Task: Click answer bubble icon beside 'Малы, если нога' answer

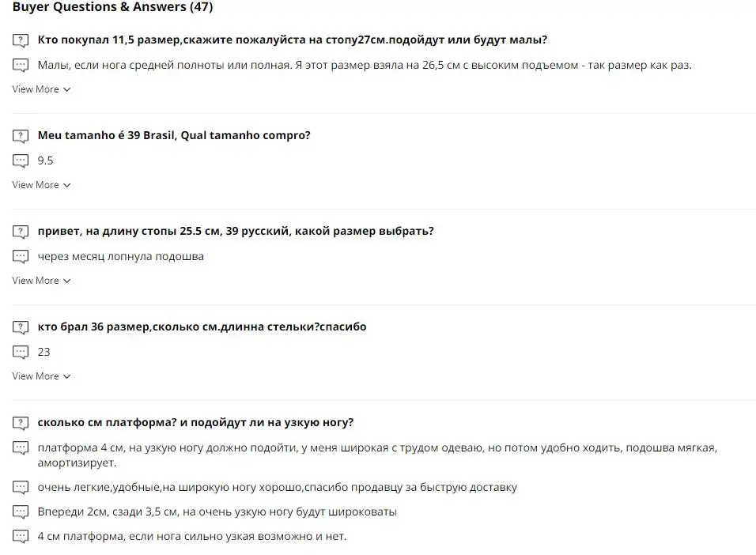Action: point(21,66)
